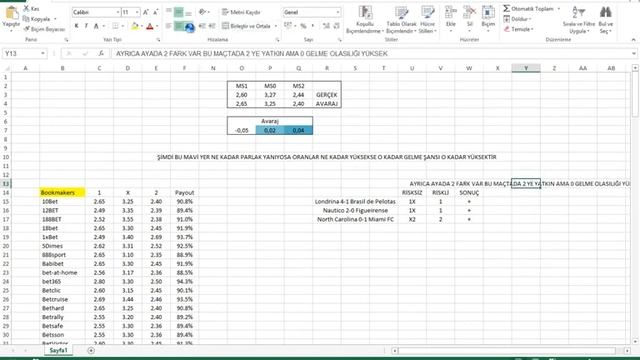Expand the font color dropdown arrow
640x360 pixels.
(157, 26)
